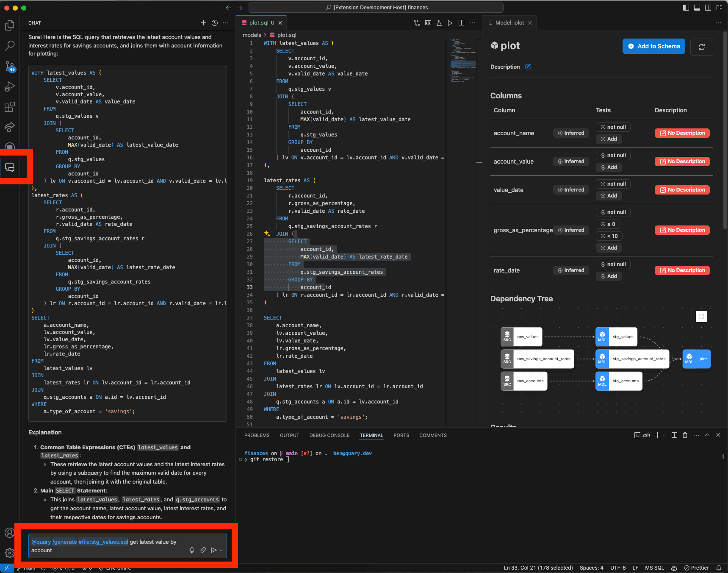This screenshot has height=573, width=728.
Task: Open the Manage gear icon
Action: tap(9, 553)
